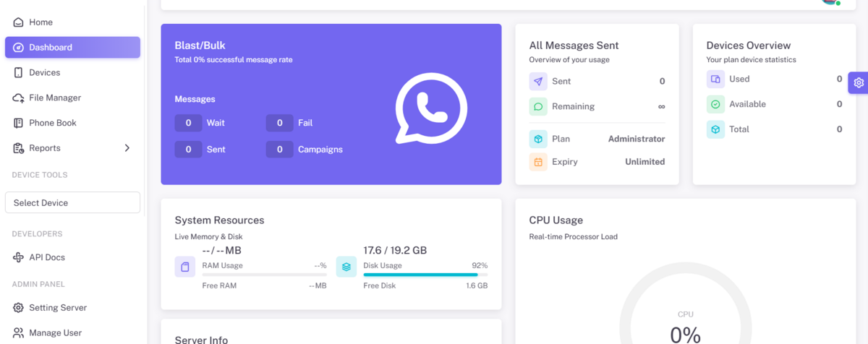Click the Devices phone icon
This screenshot has height=344, width=868.
tap(18, 73)
